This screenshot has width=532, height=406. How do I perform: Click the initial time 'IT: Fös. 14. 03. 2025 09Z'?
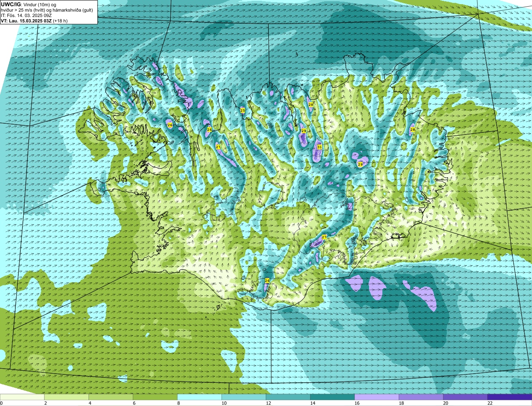pos(26,15)
